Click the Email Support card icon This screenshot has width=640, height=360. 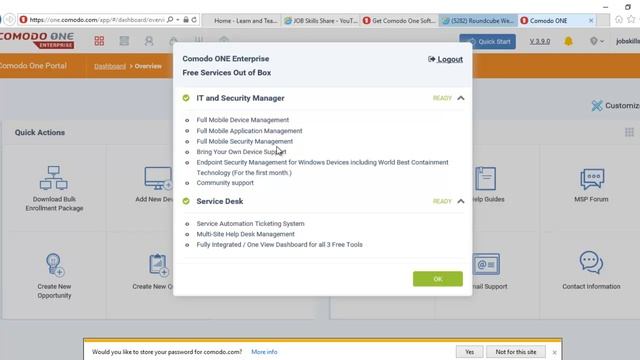[486, 264]
